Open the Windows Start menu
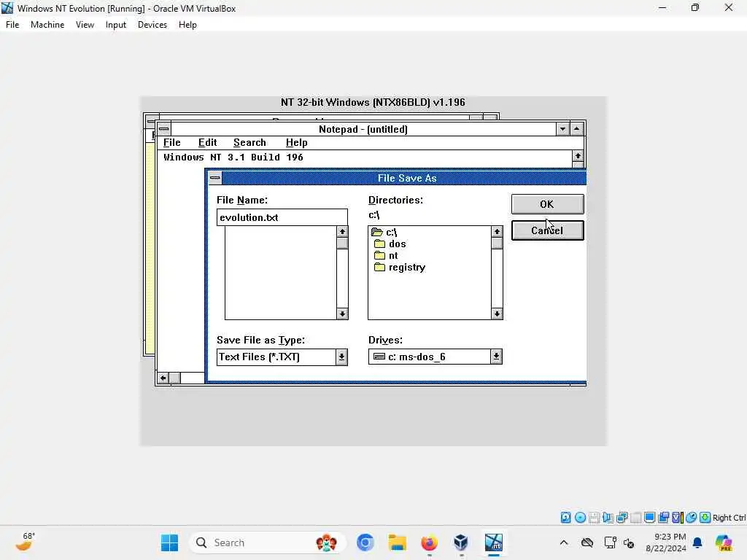Image resolution: width=747 pixels, height=560 pixels. 169,542
